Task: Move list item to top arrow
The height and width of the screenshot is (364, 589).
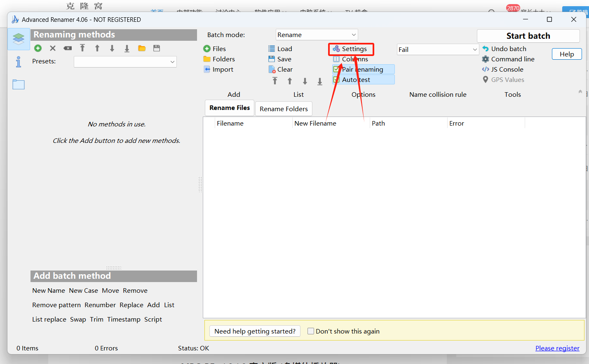Action: 275,81
